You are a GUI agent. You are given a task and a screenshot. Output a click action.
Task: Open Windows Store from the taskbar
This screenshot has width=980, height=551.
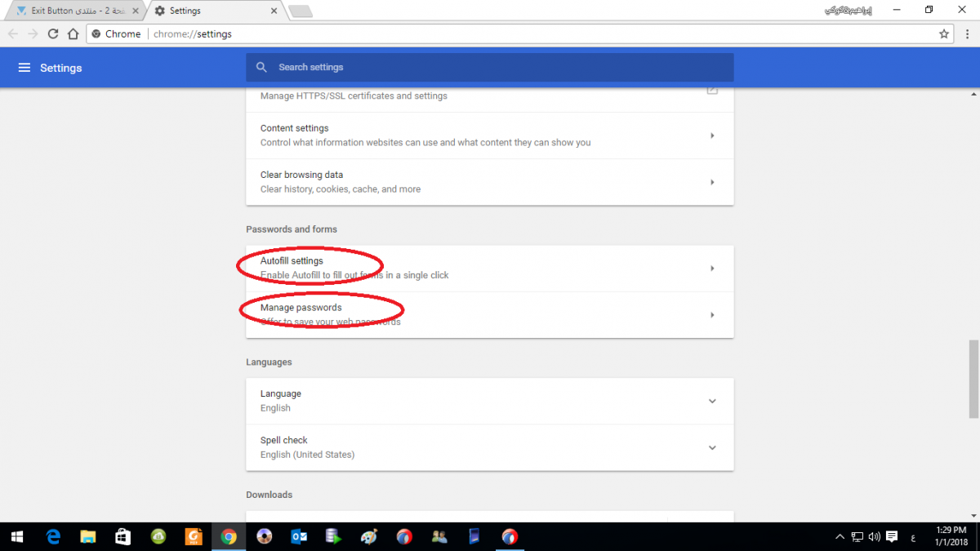click(122, 536)
